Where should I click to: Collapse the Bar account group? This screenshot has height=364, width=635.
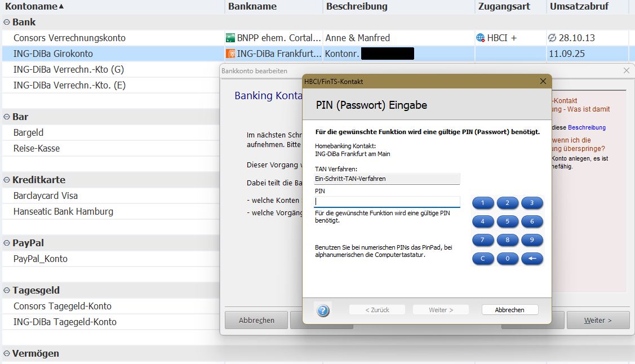click(7, 117)
